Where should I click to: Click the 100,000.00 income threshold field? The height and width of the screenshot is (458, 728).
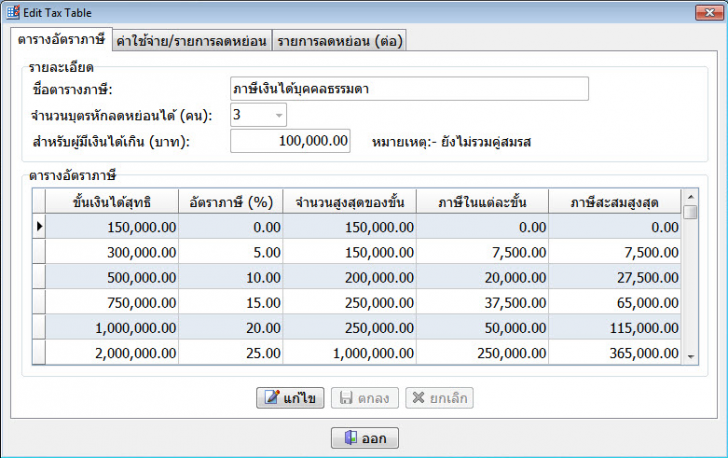(290, 141)
